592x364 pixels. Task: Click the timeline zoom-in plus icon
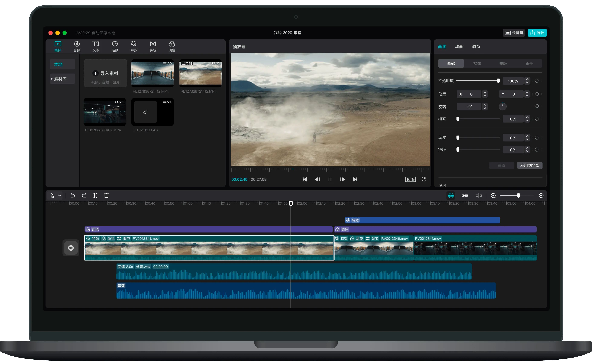pyautogui.click(x=541, y=195)
